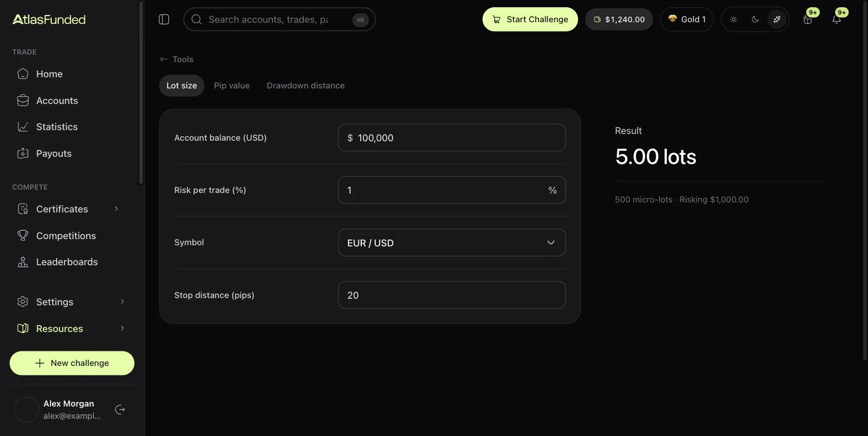Click the Start Challenge button
This screenshot has width=868, height=436.
click(x=530, y=19)
